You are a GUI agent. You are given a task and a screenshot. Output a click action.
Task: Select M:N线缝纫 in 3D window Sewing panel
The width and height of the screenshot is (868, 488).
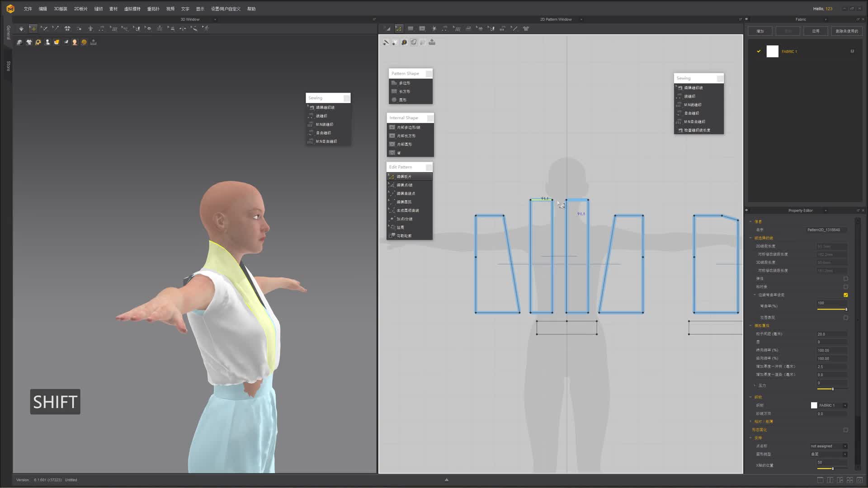tap(324, 124)
